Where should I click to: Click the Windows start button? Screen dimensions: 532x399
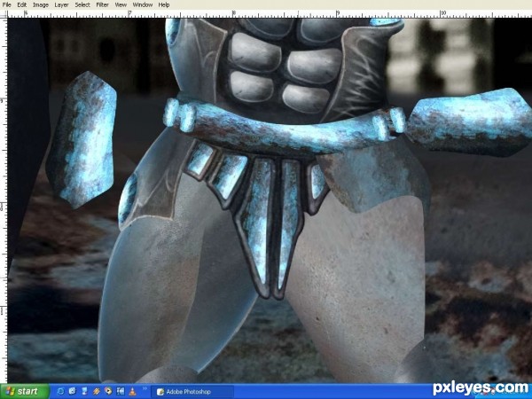point(25,391)
